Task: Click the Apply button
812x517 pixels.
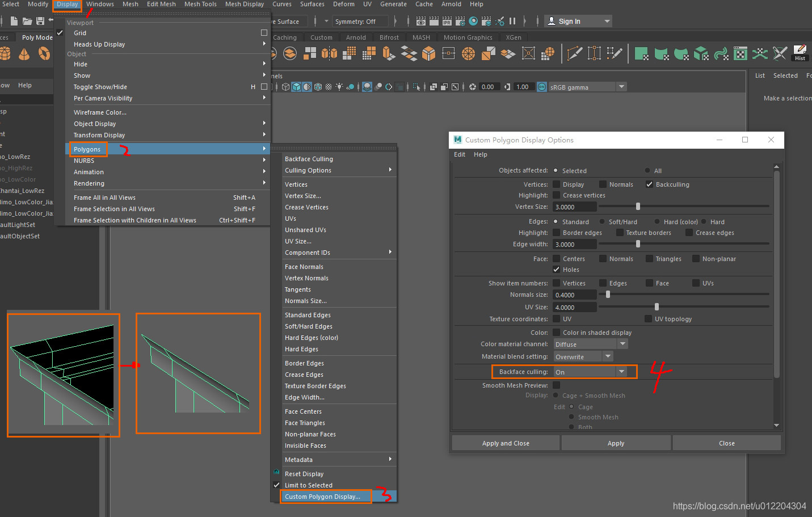Action: click(x=616, y=443)
